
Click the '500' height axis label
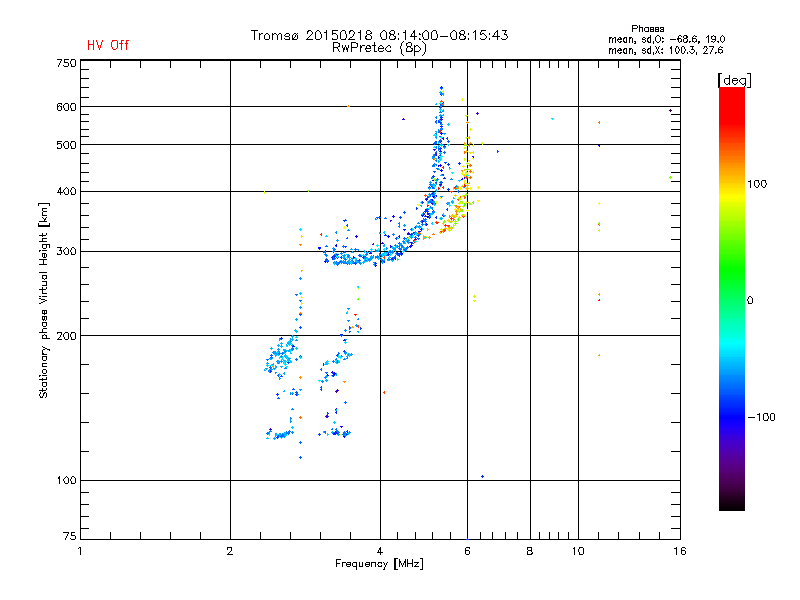coord(66,145)
